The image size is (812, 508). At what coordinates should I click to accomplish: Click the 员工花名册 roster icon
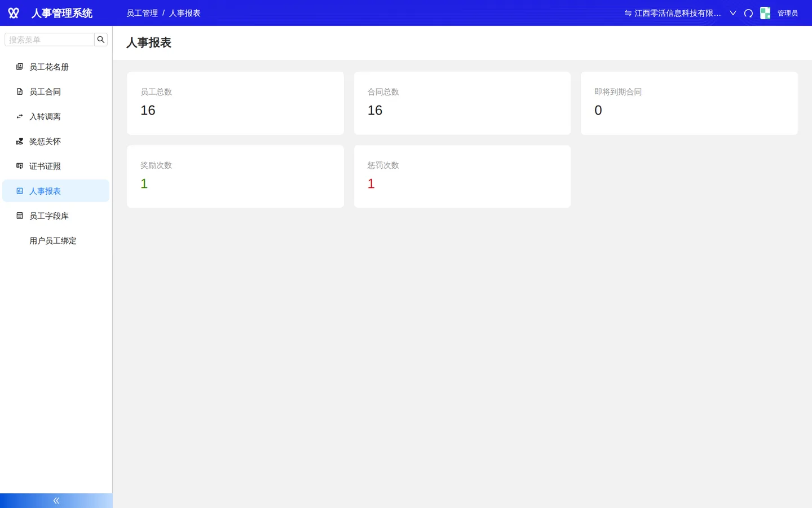point(20,67)
